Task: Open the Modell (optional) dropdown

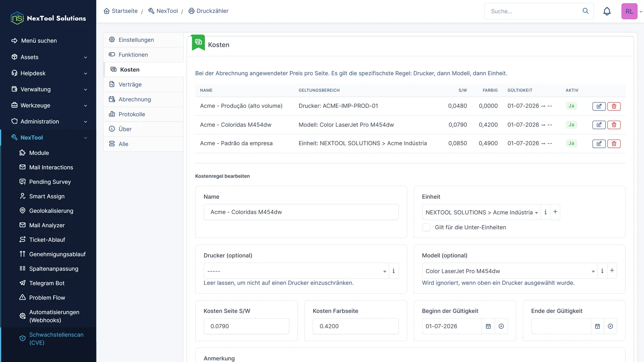Action: (x=510, y=271)
